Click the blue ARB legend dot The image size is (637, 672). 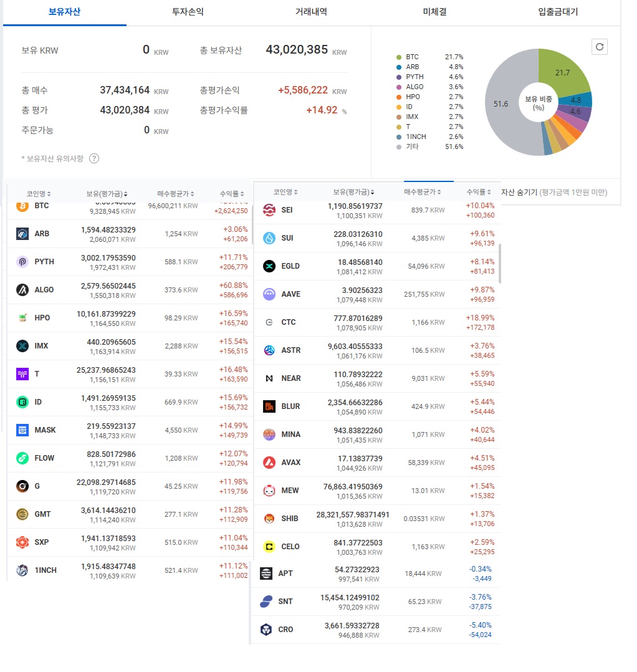399,67
